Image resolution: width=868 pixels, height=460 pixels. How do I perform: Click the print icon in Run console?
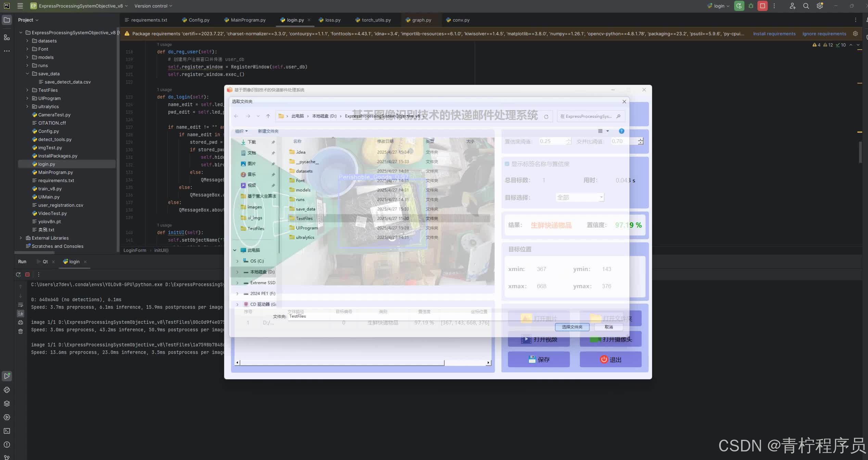point(21,322)
